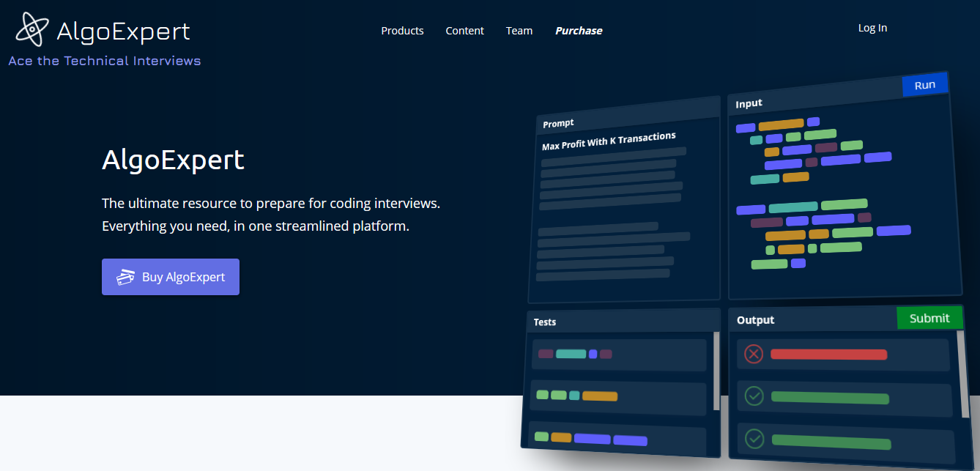The width and height of the screenshot is (980, 471).
Task: Click 'Max Profit With K Transactions' title
Action: (609, 141)
